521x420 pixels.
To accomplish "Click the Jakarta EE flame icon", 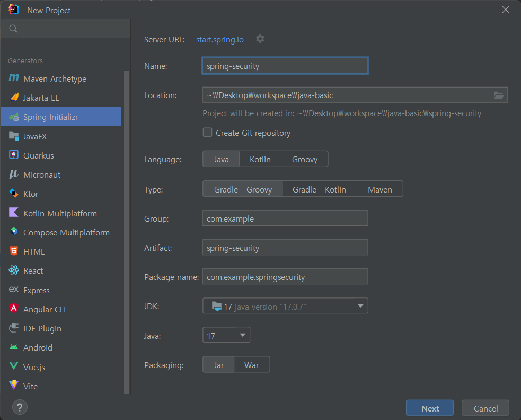I will point(14,97).
